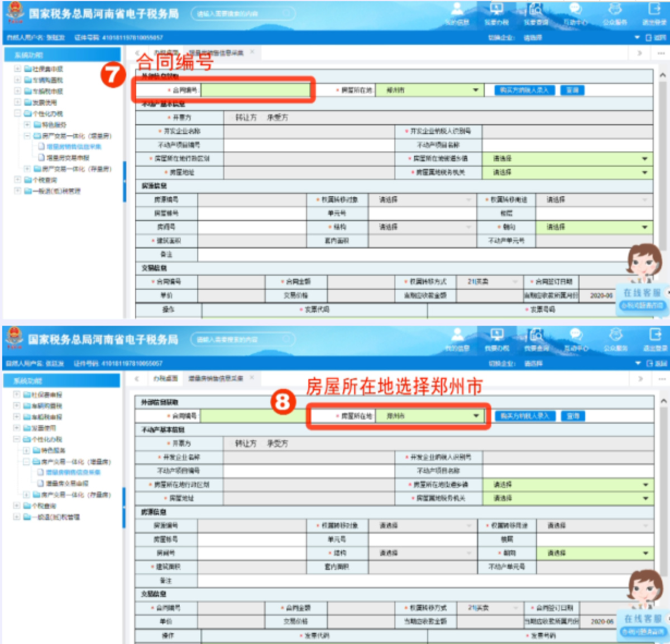Image resolution: width=670 pixels, height=644 pixels.
Task: Select 增量房交易申报 tree item, top screenshot
Action: 68,158
